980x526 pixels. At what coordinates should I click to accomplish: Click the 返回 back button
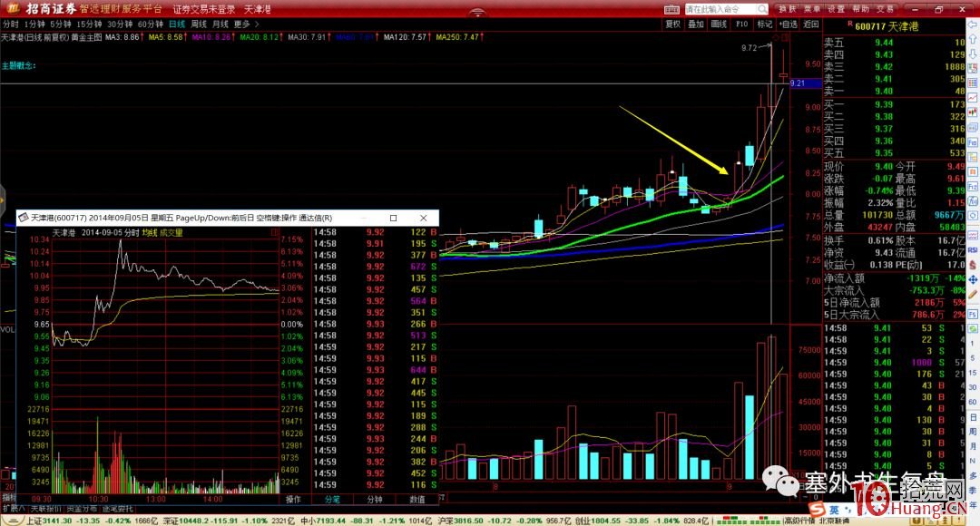pyautogui.click(x=810, y=24)
